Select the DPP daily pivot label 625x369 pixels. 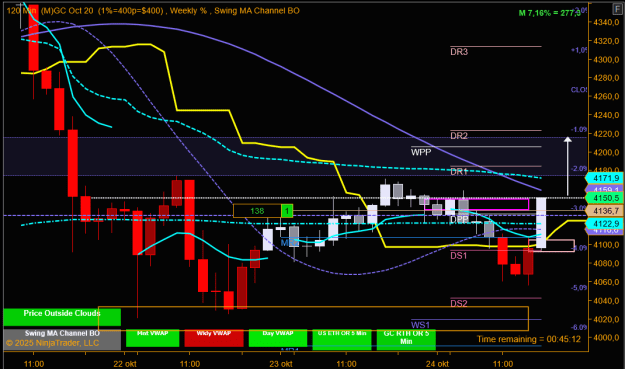coord(459,220)
